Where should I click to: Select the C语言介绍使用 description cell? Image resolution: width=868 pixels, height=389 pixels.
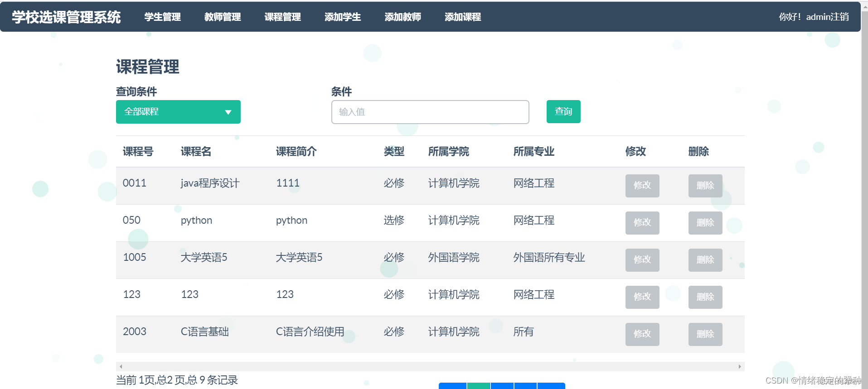click(x=310, y=331)
